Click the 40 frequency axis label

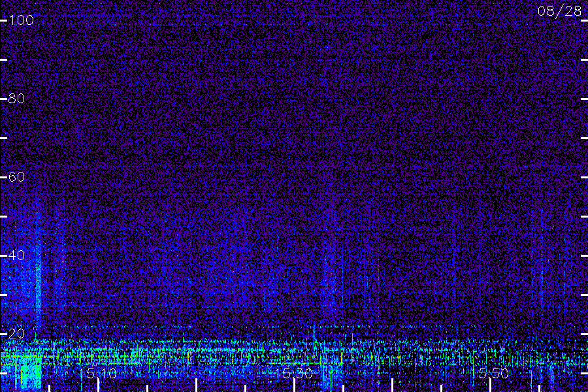coord(16,255)
